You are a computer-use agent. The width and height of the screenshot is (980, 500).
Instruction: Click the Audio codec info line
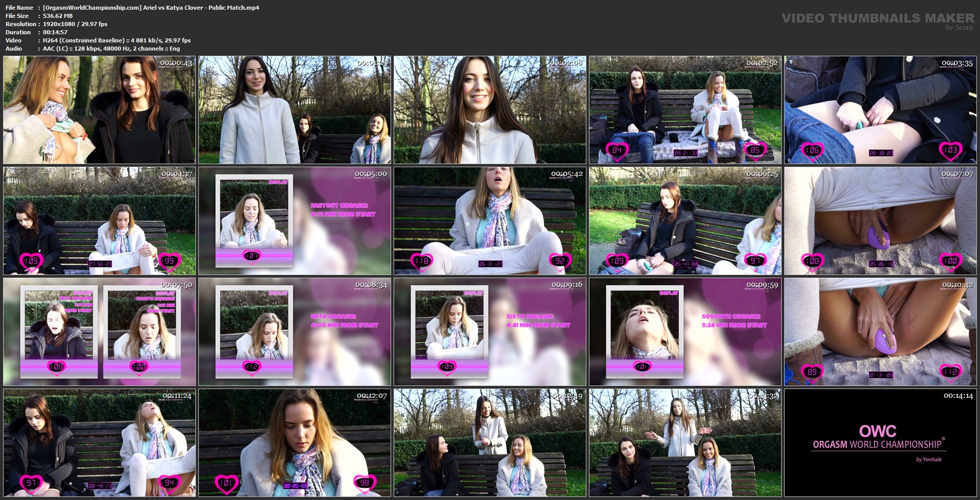[111, 49]
